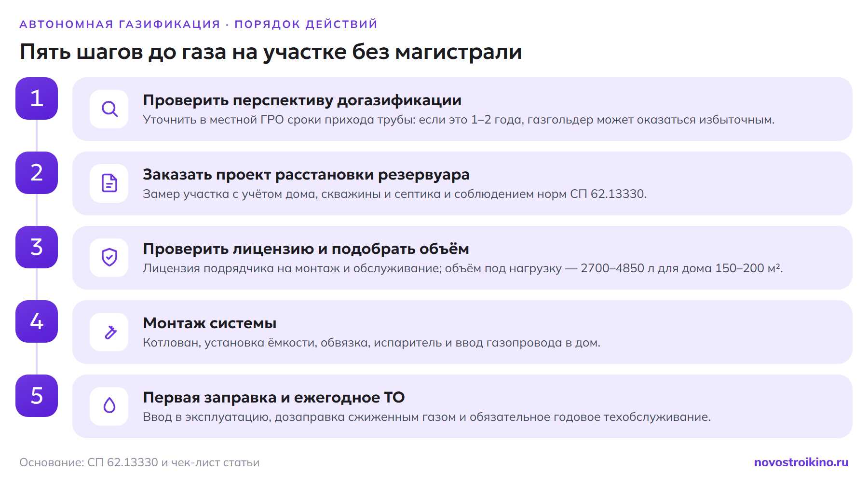Click the magnifier search icon in step 1

[x=109, y=109]
